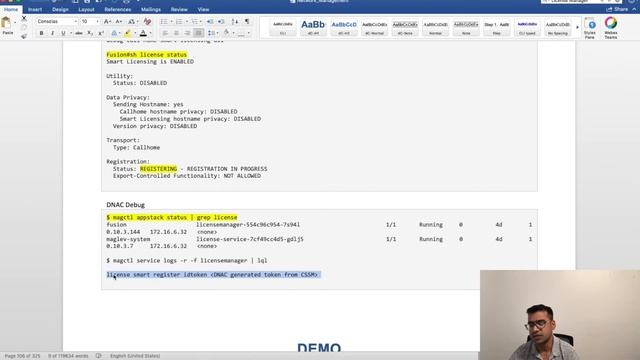Increase font size with the larger A button
The height and width of the screenshot is (360, 640).
(107, 21)
